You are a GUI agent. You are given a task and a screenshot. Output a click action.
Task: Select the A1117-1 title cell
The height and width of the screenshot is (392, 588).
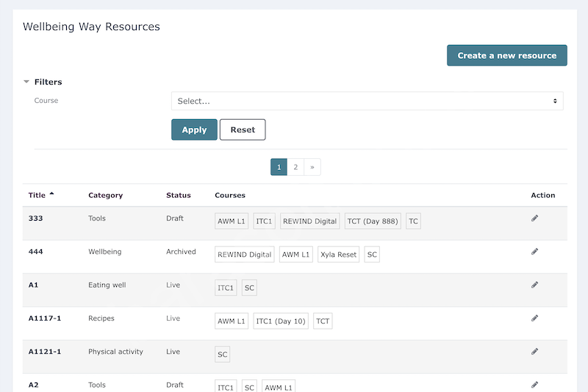pos(45,318)
